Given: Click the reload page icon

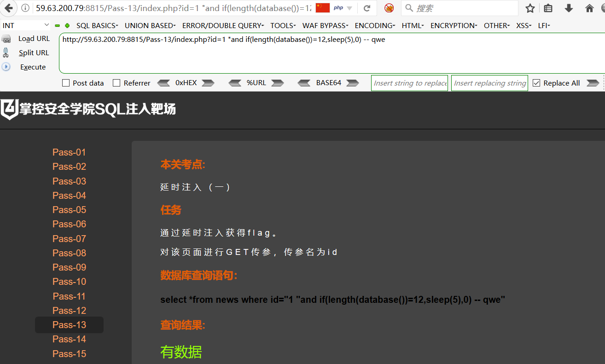Looking at the screenshot, I should click(x=367, y=8).
